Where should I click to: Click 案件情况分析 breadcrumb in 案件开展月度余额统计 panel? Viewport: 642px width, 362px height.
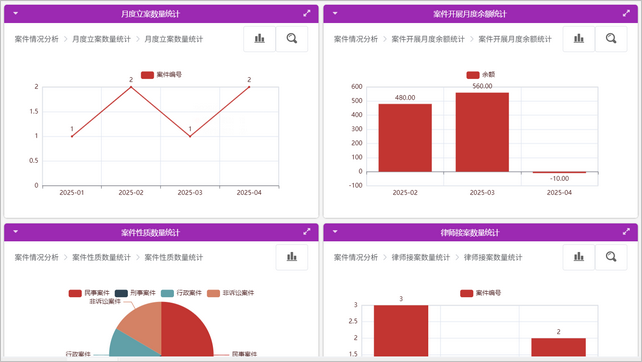(x=356, y=39)
